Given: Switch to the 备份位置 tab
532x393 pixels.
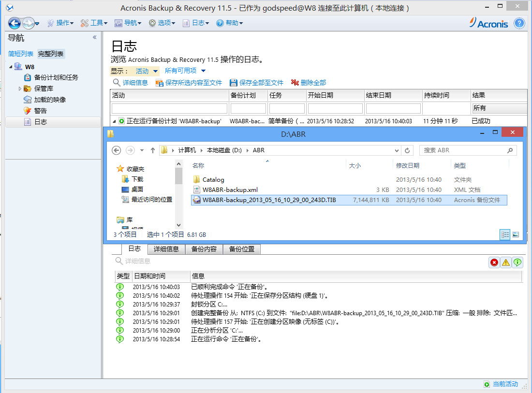Looking at the screenshot, I should click(x=241, y=249).
